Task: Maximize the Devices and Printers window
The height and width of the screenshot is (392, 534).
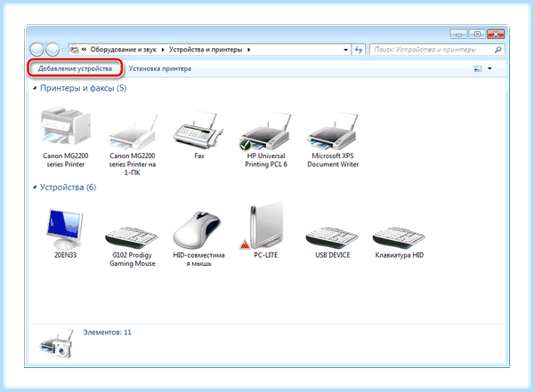Action: [x=477, y=34]
